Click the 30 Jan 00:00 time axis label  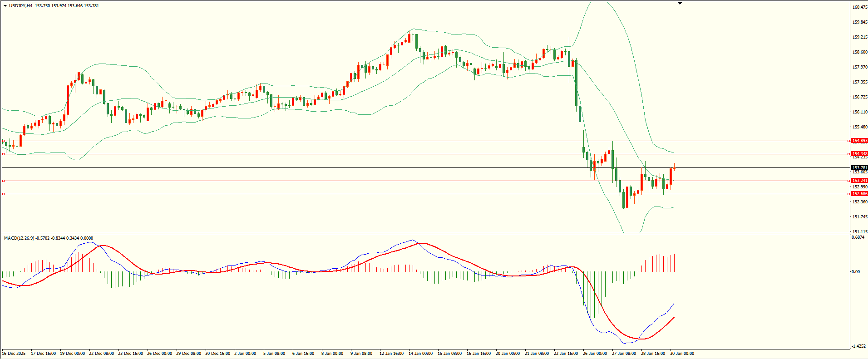point(682,354)
